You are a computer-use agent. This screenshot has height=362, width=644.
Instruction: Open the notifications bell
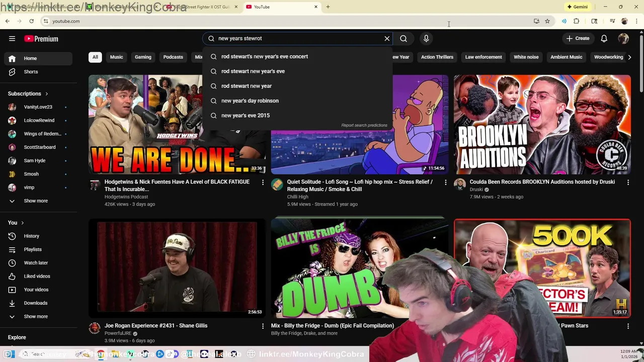(x=604, y=38)
